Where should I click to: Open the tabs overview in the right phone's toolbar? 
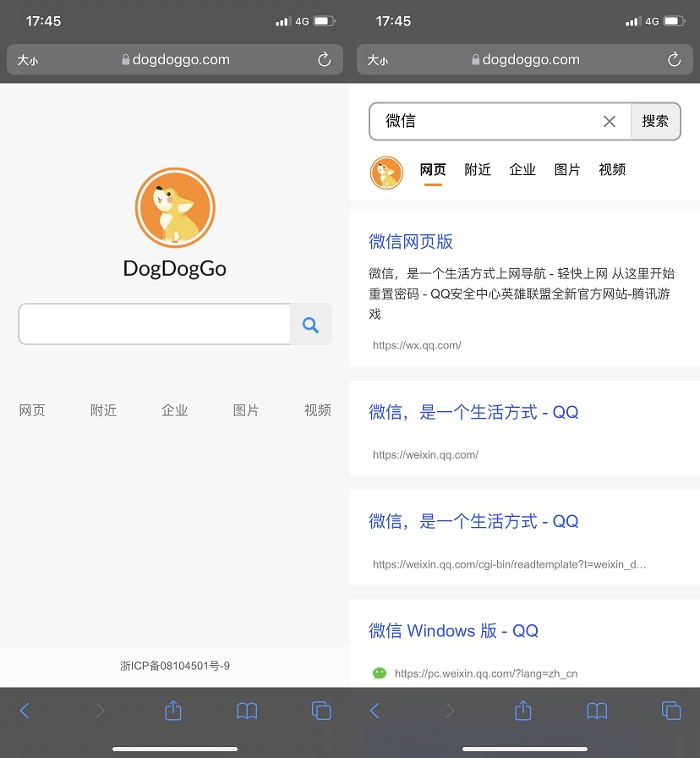[671, 711]
